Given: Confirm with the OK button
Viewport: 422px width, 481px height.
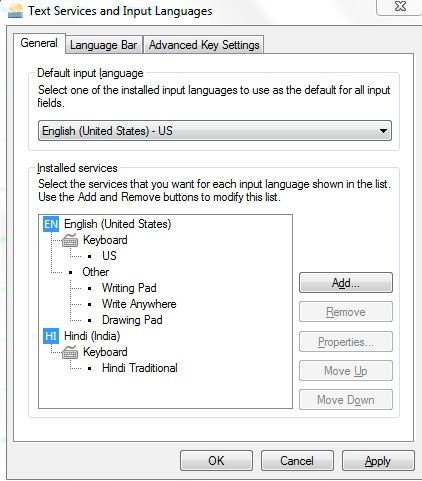Looking at the screenshot, I should click(x=216, y=461).
